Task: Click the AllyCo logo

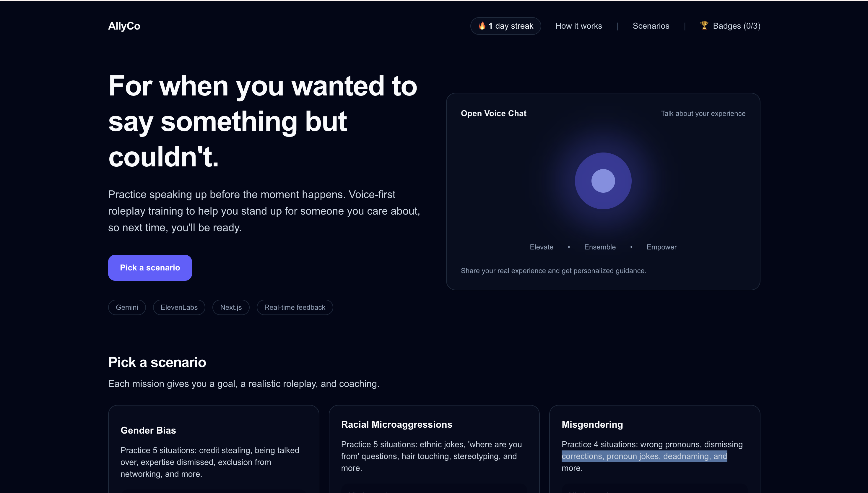Action: tap(124, 26)
